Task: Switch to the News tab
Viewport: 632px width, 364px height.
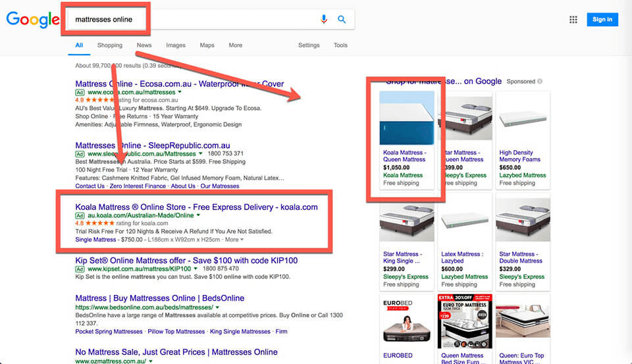Action: click(x=144, y=45)
